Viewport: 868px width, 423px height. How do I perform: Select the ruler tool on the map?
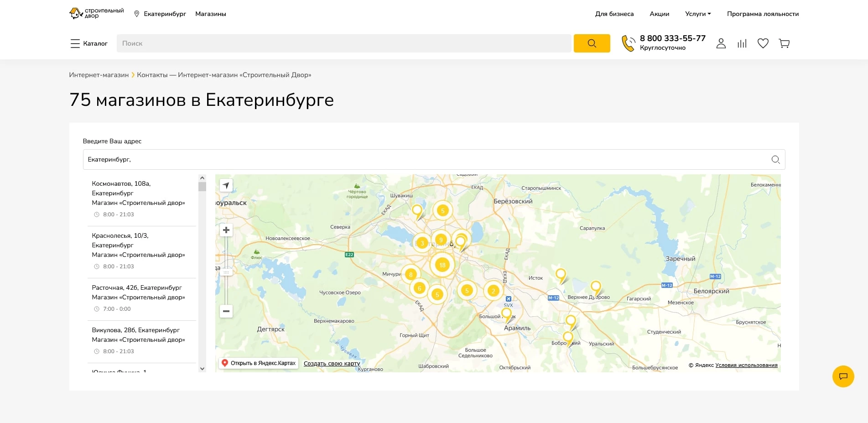pos(226,272)
